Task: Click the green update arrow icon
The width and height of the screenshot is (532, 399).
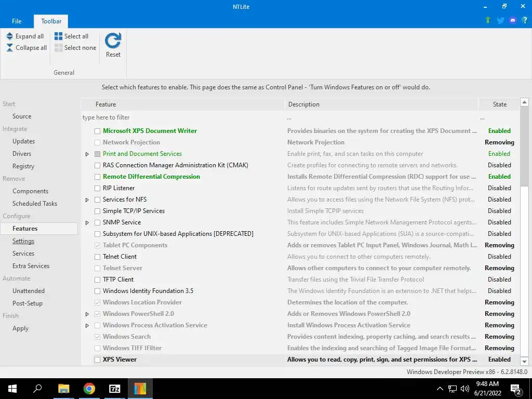Action: pos(488,20)
